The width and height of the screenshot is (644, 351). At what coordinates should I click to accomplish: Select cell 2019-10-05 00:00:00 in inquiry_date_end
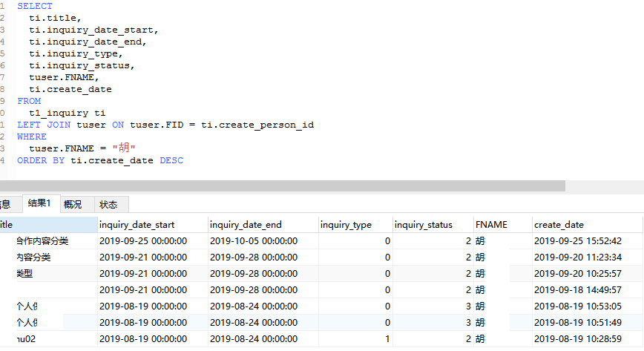click(263, 241)
